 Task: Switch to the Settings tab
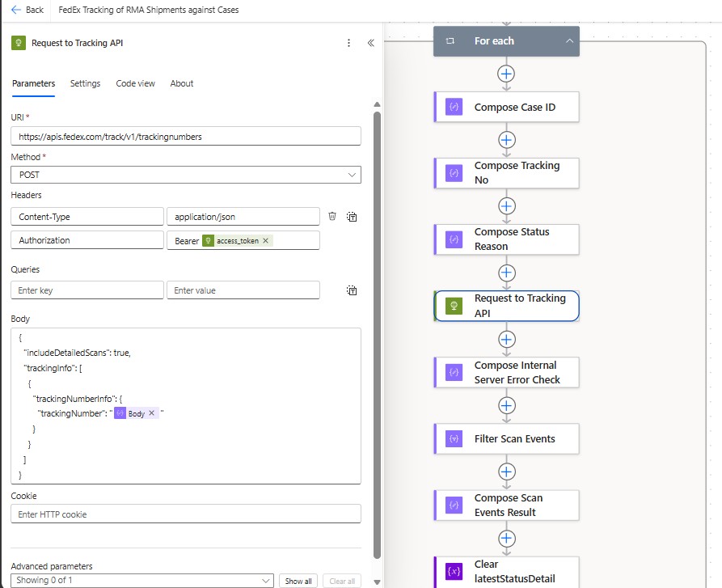pyautogui.click(x=85, y=83)
